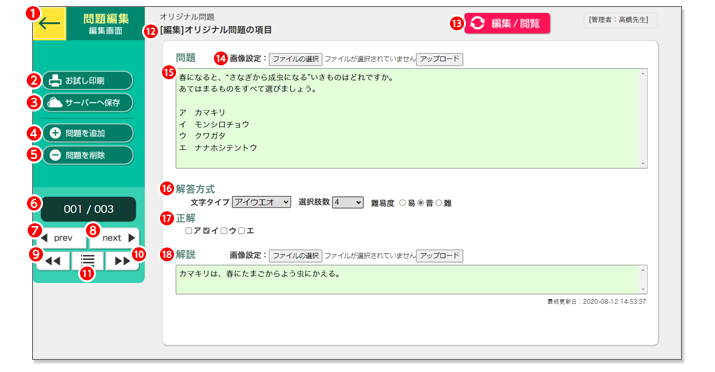Save to server with cloud icon
Screen dimensions: 715x372
click(x=88, y=103)
